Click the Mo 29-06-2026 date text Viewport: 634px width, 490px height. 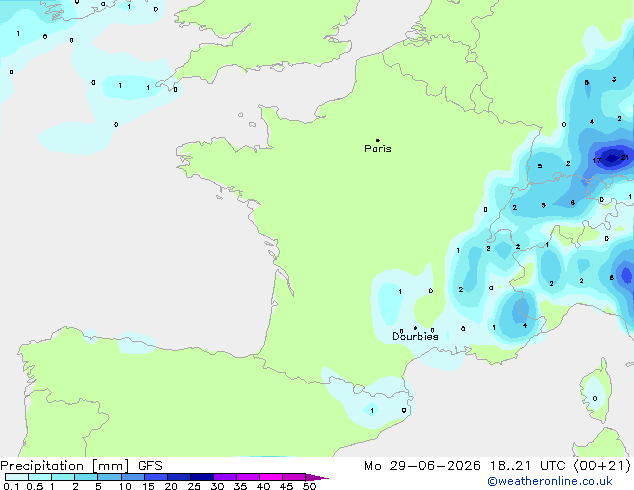pyautogui.click(x=422, y=466)
